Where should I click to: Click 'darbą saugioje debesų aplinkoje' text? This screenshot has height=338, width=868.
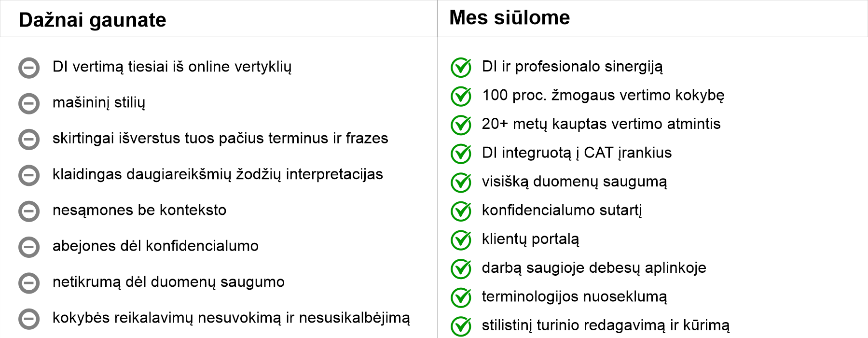pos(594,268)
